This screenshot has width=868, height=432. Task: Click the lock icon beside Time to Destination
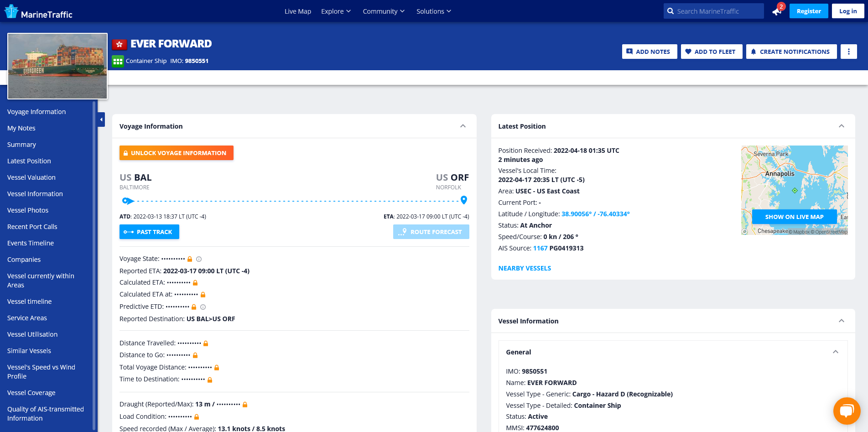click(x=210, y=380)
